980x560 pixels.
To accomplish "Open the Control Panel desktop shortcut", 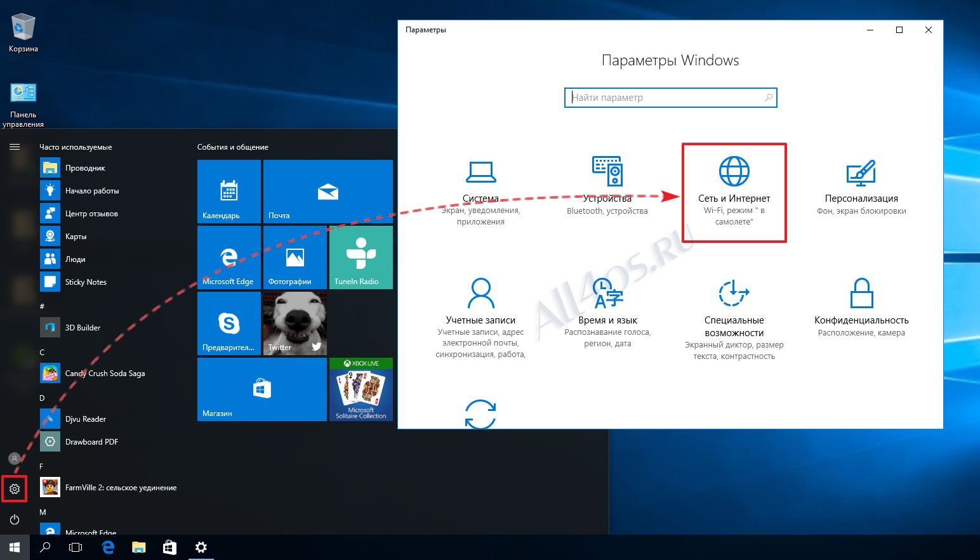I will (23, 105).
